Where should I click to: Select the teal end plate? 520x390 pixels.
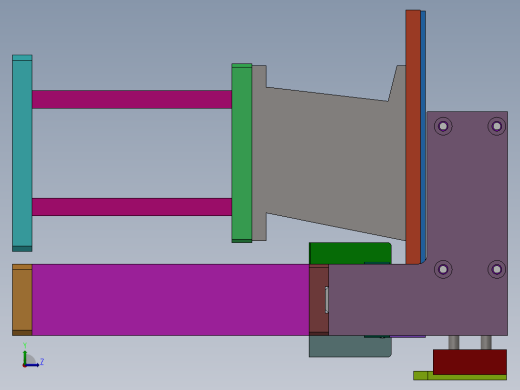22,153
